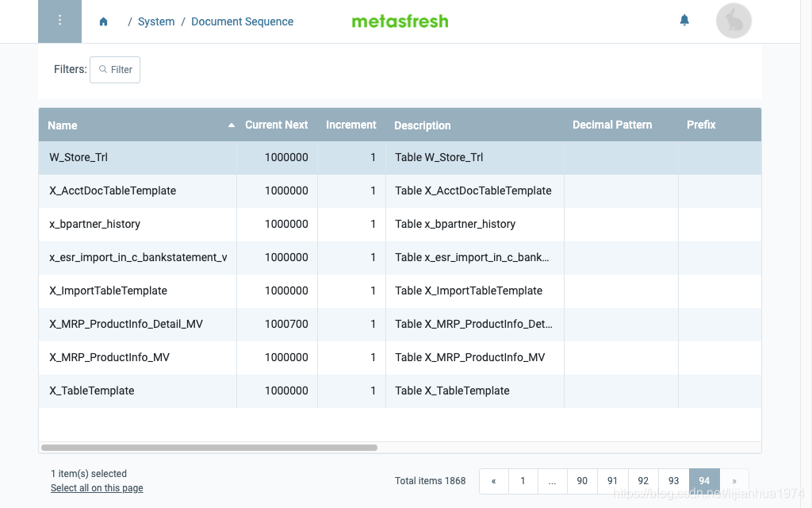
Task: Click description 'Table X_TableTemplate'
Action: click(452, 391)
